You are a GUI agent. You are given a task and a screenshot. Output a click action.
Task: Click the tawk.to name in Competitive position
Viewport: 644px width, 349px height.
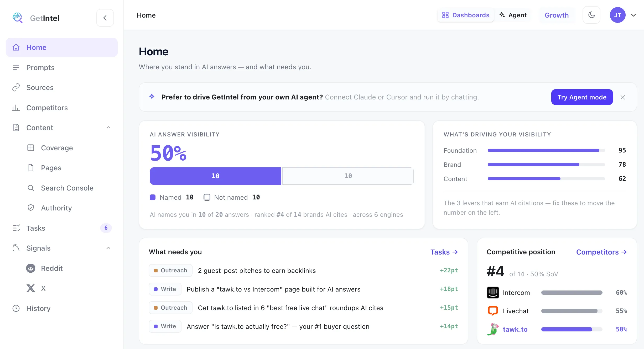point(515,329)
